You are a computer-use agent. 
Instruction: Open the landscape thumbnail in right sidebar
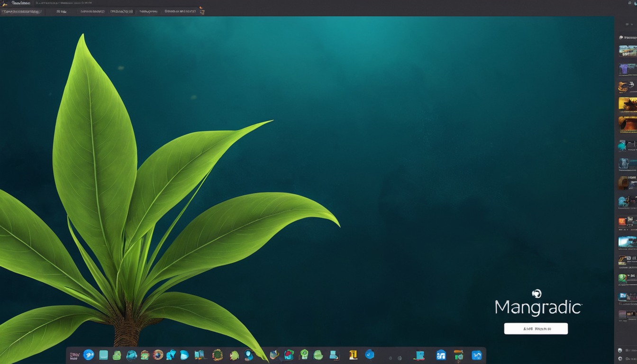point(628,51)
